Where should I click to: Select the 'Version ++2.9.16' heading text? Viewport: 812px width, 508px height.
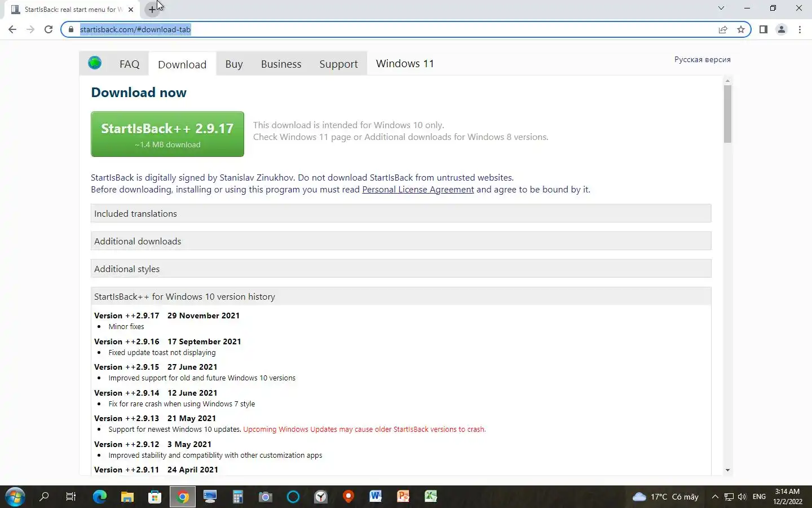(127, 341)
